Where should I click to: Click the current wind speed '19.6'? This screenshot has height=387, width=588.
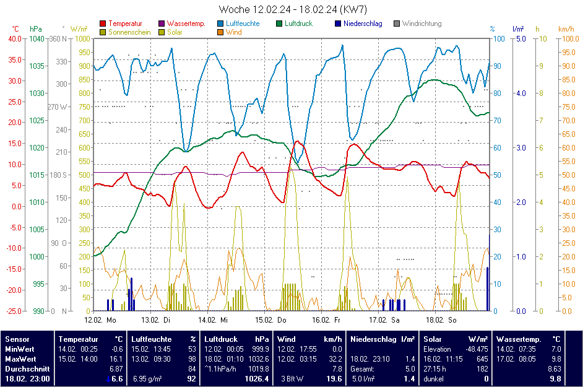[334, 379]
